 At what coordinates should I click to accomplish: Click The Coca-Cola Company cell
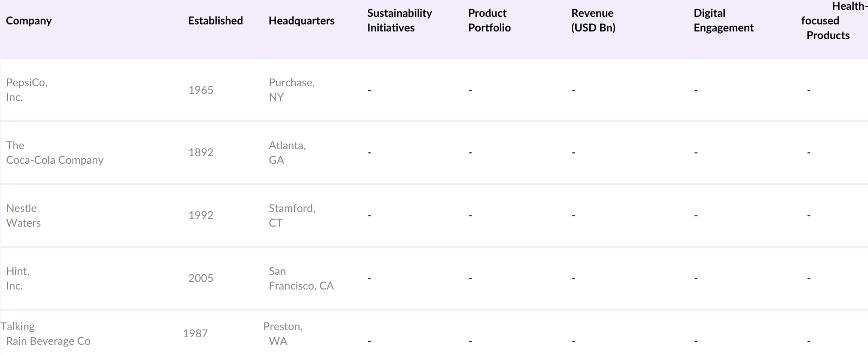coord(54,153)
